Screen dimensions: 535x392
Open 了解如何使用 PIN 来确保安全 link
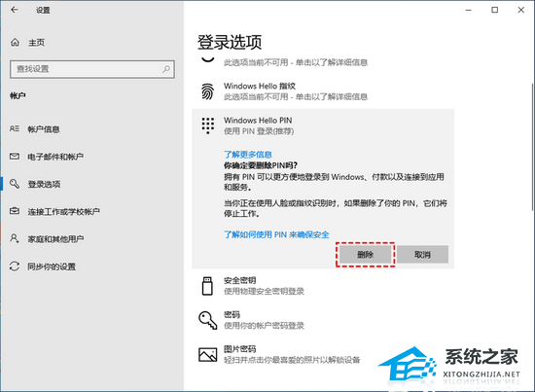click(276, 234)
